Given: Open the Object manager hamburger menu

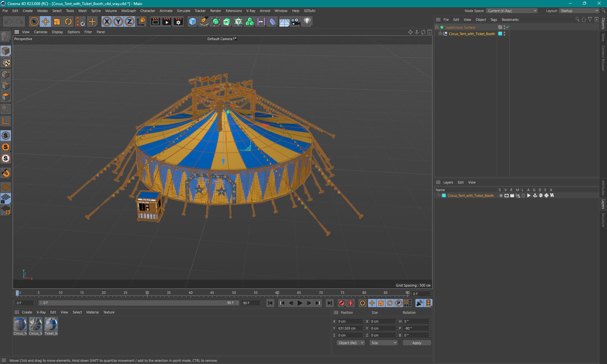Looking at the screenshot, I should (438, 20).
